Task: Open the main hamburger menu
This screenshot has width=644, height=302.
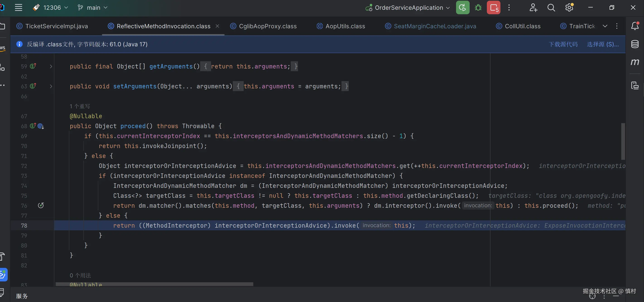Action: tap(19, 7)
